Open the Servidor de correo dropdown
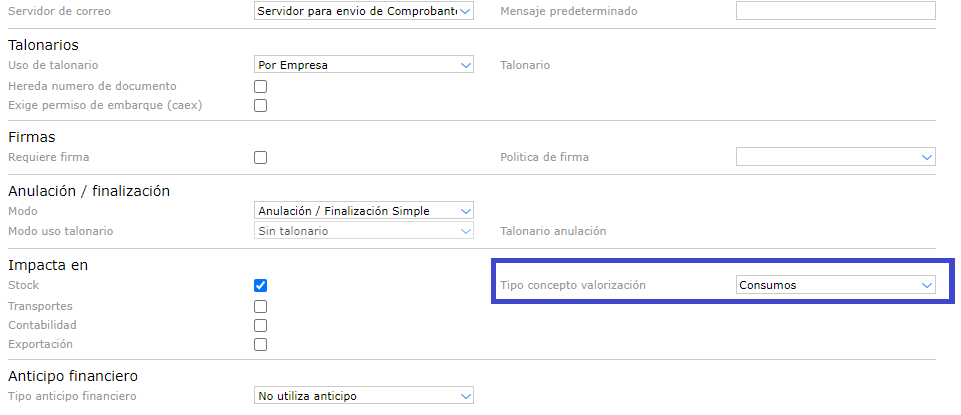The width and height of the screenshot is (961, 415). 364,11
